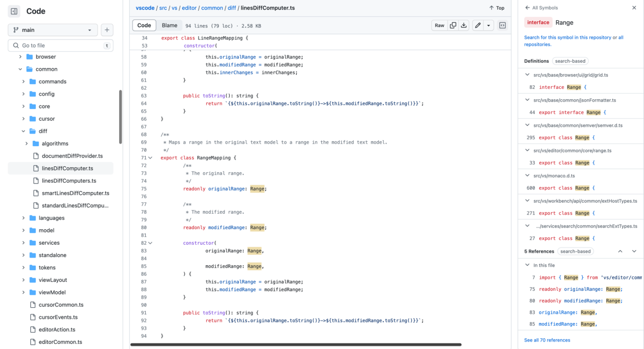Expand the algorithms folder
644x349 pixels.
coord(26,144)
